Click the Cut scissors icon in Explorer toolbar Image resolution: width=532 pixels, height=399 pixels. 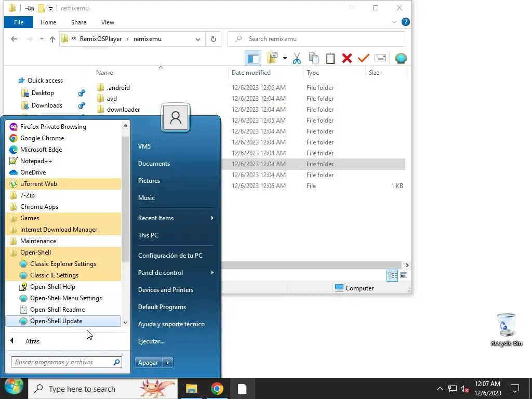pyautogui.click(x=297, y=58)
